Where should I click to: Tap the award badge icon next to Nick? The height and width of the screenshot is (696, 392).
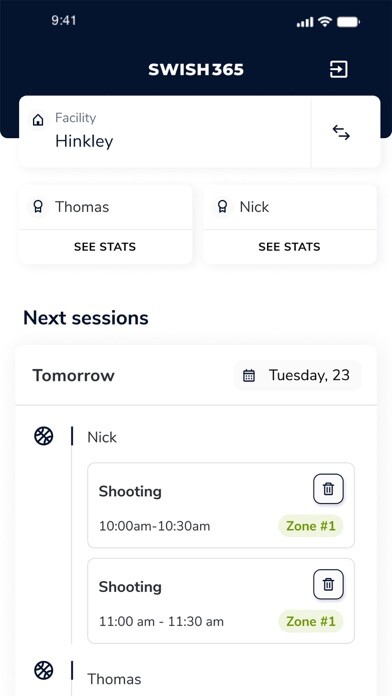pyautogui.click(x=222, y=206)
